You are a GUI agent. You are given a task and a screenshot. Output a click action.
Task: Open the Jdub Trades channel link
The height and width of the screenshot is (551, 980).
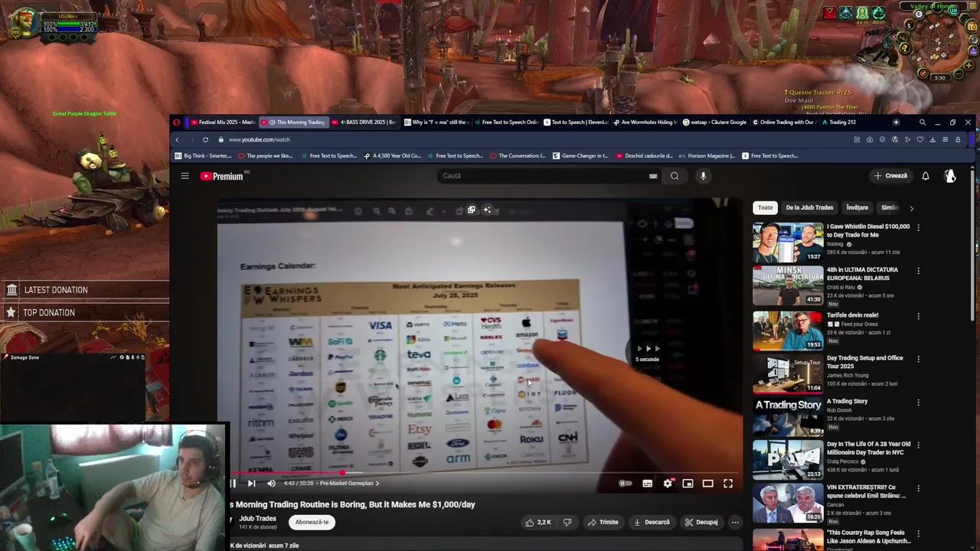[x=257, y=518]
